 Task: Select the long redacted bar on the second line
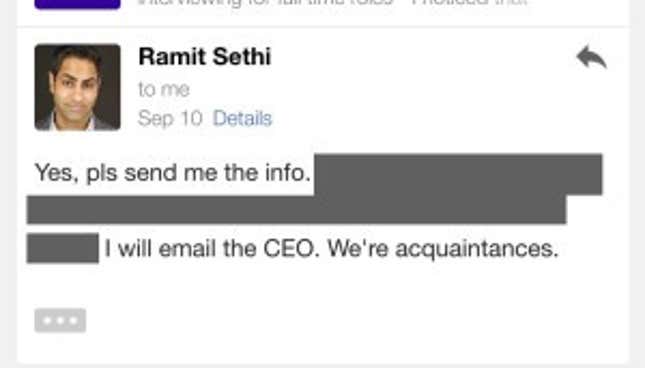[297, 210]
